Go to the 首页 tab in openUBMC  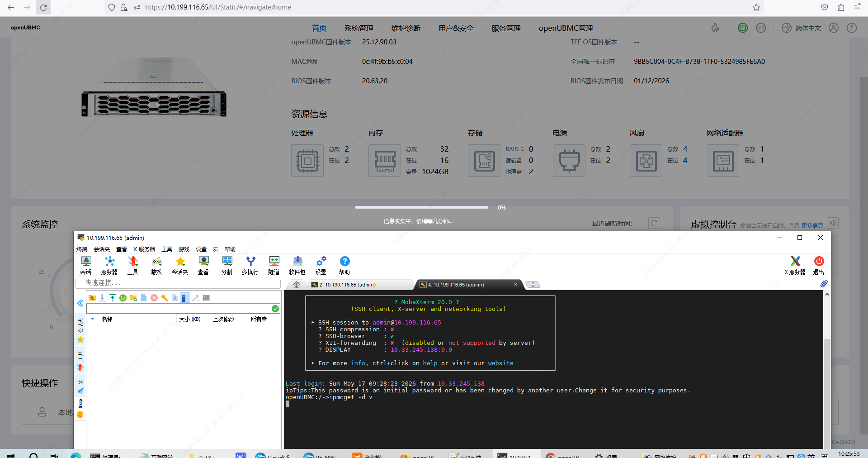319,28
